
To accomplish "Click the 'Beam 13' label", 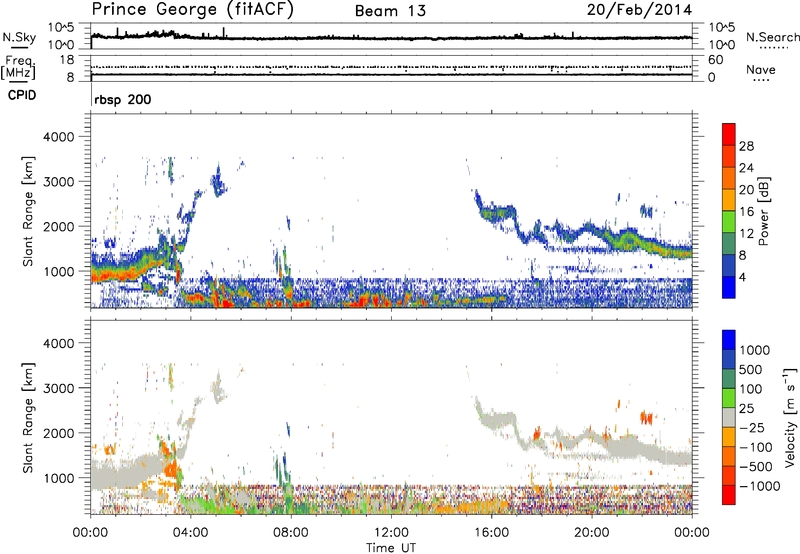I will coord(390,11).
